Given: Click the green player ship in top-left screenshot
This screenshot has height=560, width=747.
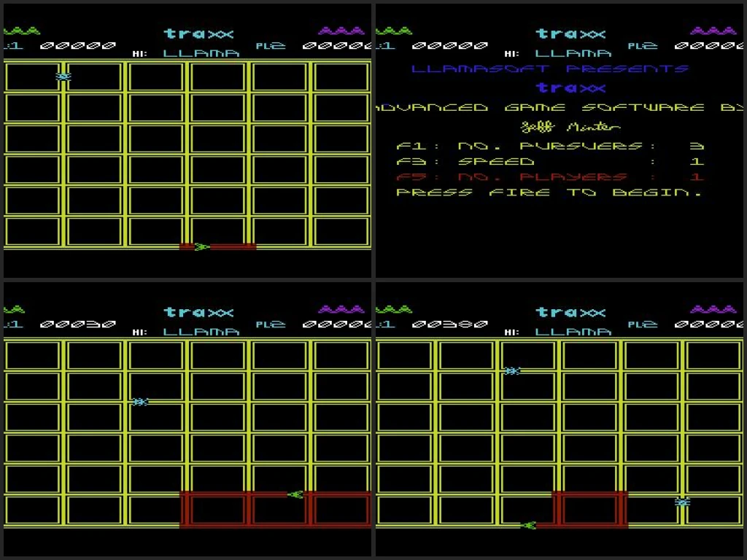Looking at the screenshot, I should 201,247.
